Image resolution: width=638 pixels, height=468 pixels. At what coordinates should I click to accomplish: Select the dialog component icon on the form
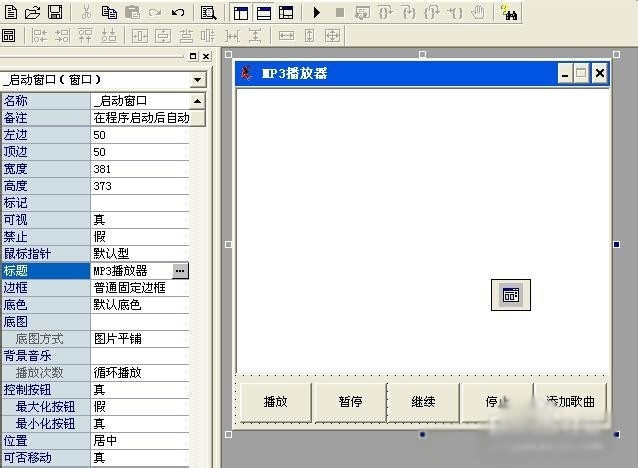[x=511, y=295]
